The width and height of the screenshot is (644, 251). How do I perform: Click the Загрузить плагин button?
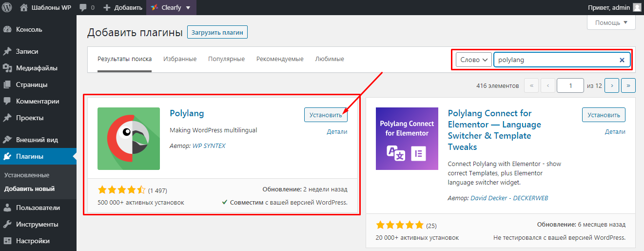click(217, 32)
